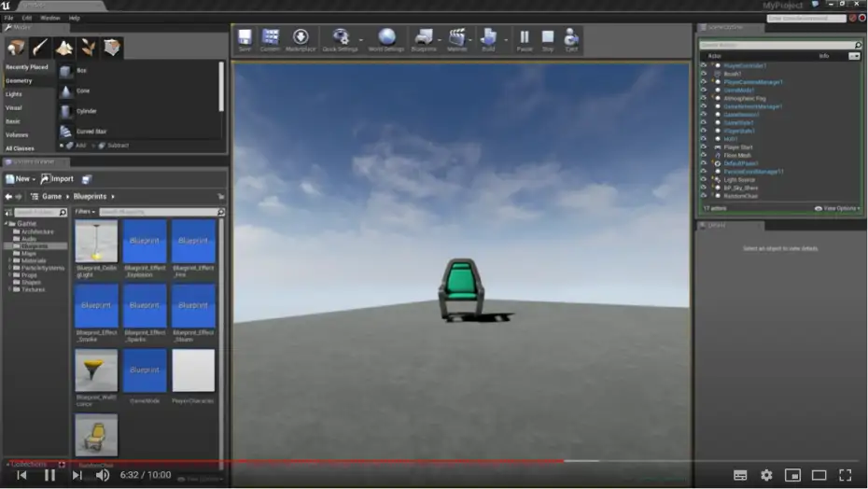Toggle visibility eye for Player Start
Viewport: 868px width, 489px height.
click(x=704, y=147)
